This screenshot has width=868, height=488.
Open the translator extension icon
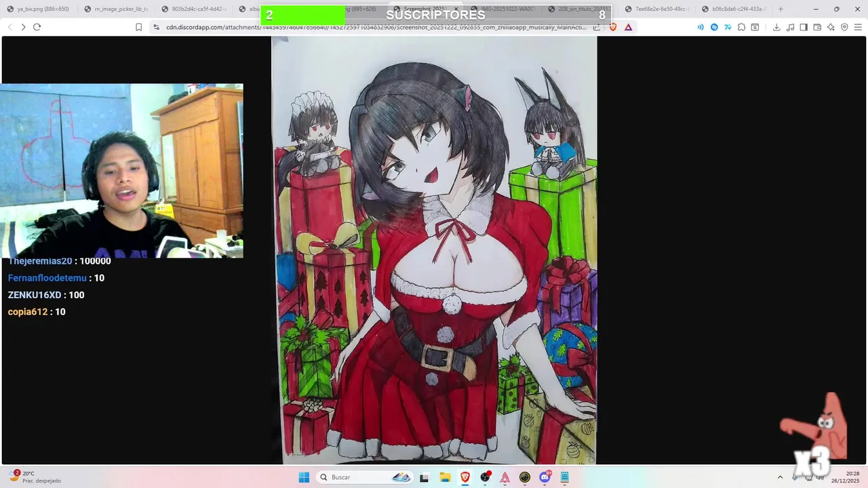coord(728,27)
